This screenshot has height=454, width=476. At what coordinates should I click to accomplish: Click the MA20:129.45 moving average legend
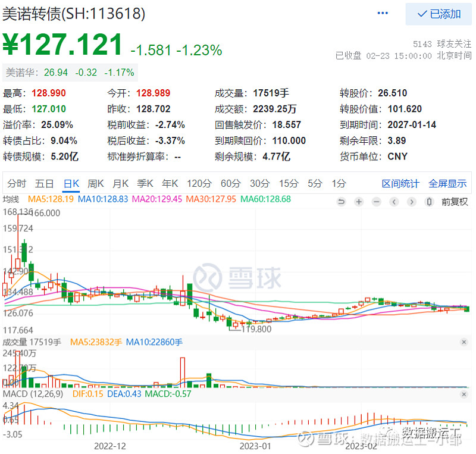[x=157, y=199]
